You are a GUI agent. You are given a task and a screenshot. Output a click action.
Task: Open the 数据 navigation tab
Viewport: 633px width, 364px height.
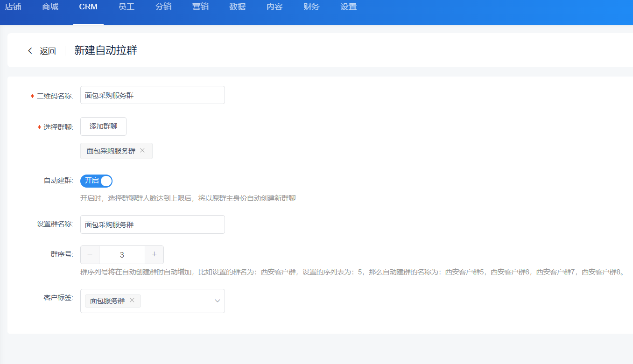point(238,7)
